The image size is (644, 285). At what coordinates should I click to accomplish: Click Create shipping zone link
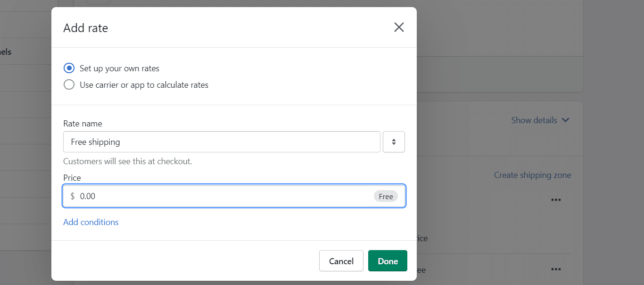click(532, 175)
